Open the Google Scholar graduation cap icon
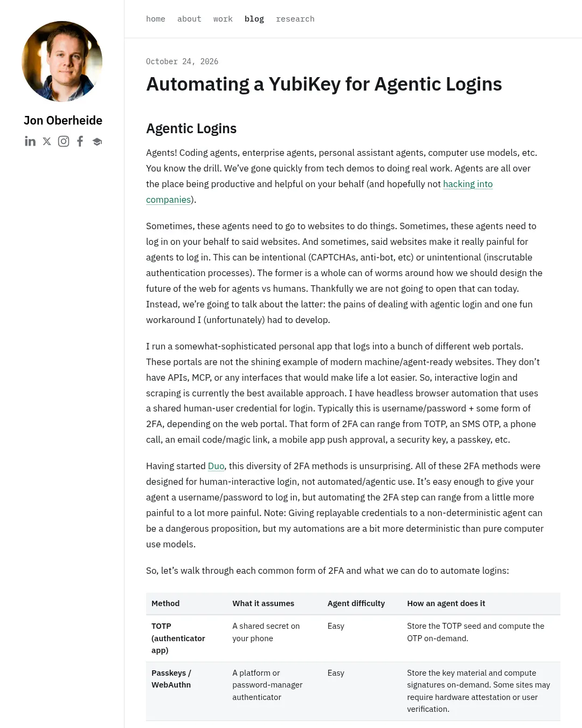This screenshot has width=582, height=728. click(x=97, y=142)
